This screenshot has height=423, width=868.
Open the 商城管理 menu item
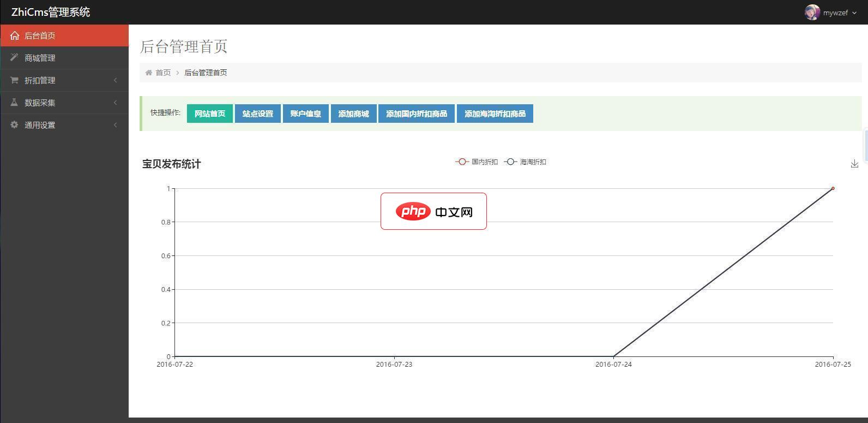pos(40,58)
